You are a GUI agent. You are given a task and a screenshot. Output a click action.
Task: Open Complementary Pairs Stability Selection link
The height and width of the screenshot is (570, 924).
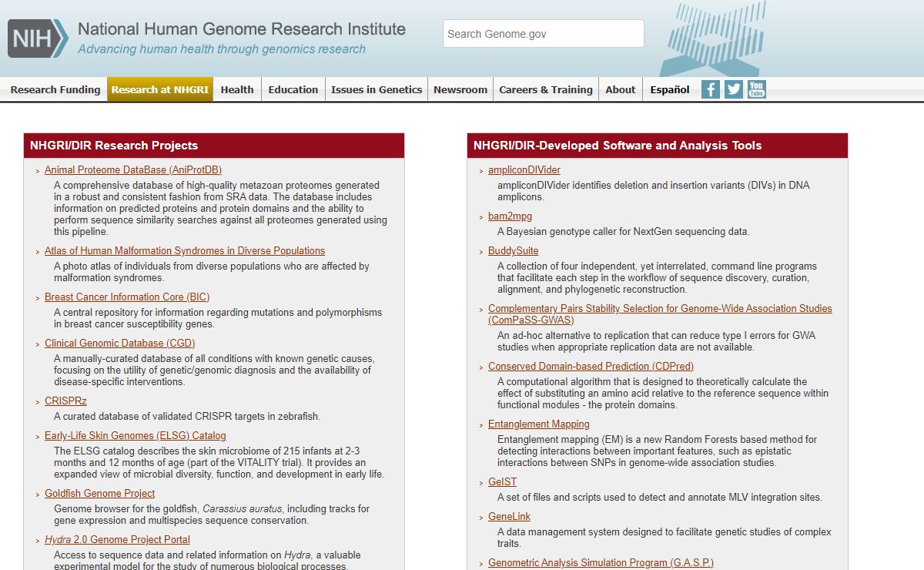pos(660,314)
